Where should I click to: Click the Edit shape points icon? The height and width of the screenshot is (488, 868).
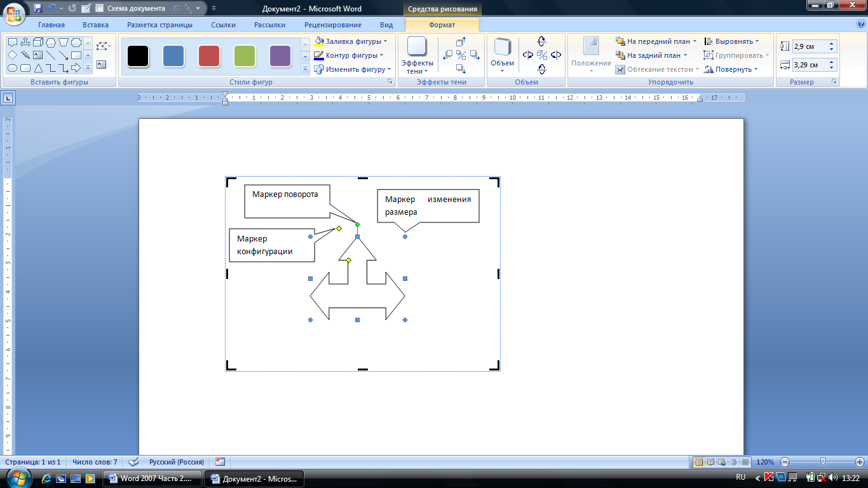coord(102,46)
